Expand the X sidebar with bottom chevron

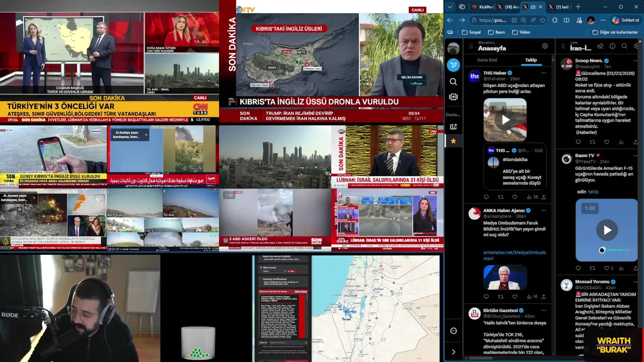coord(453,352)
